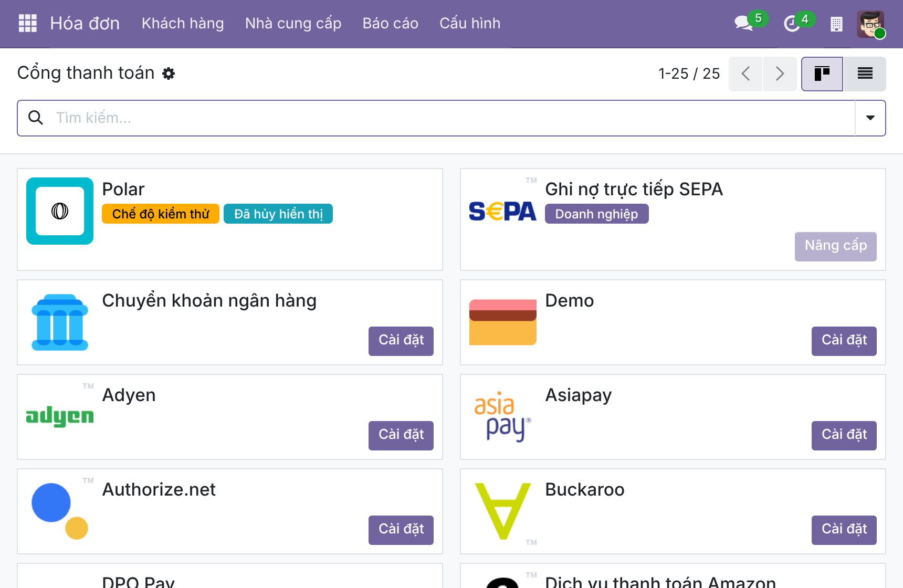Open the apps grid menu
The width and height of the screenshot is (903, 588).
(27, 23)
